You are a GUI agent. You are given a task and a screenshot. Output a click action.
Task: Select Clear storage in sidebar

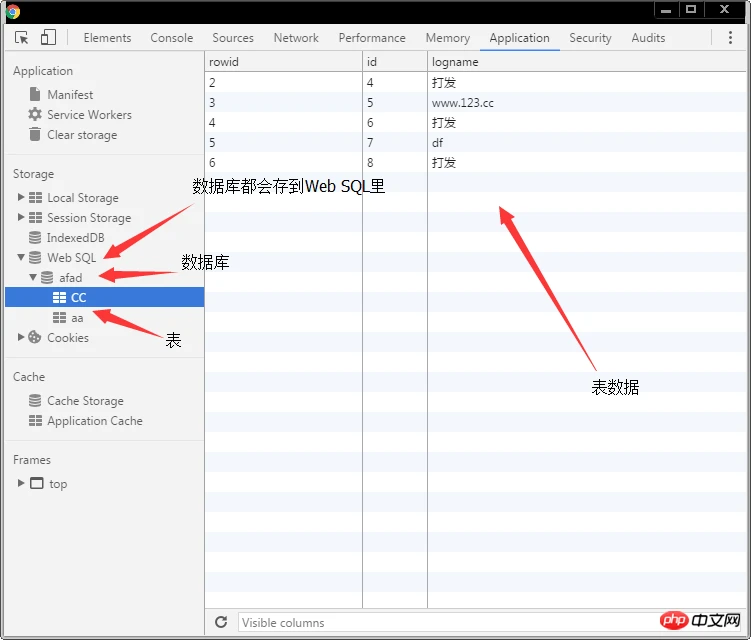pos(82,135)
